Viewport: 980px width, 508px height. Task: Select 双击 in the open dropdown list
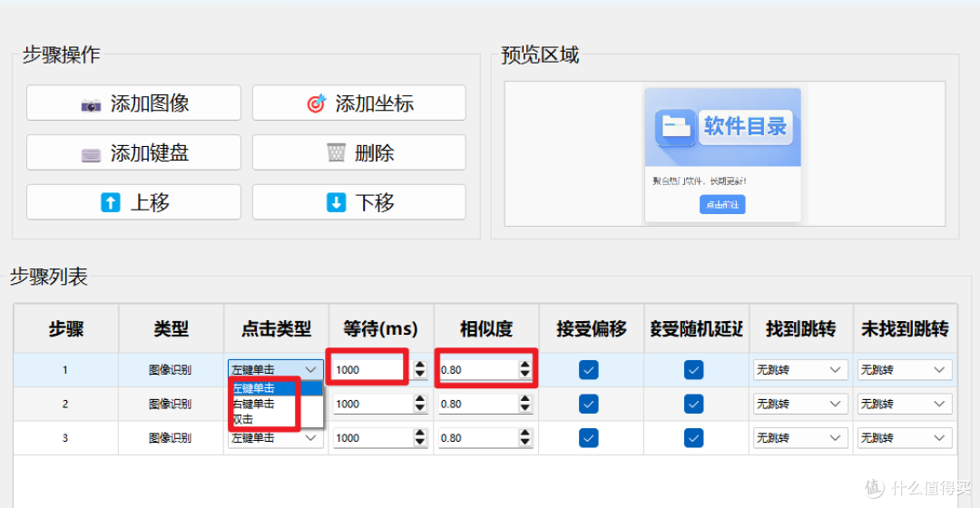tap(276, 419)
